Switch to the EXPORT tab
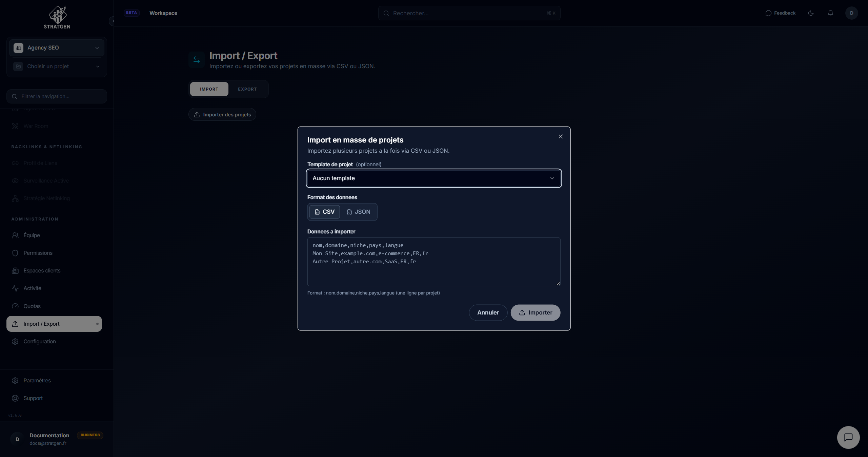This screenshot has height=457, width=868. (x=247, y=89)
